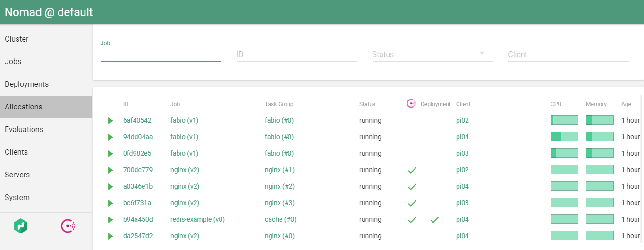
Task: Open client pi04 in the b94a450d row
Action: tap(462, 219)
